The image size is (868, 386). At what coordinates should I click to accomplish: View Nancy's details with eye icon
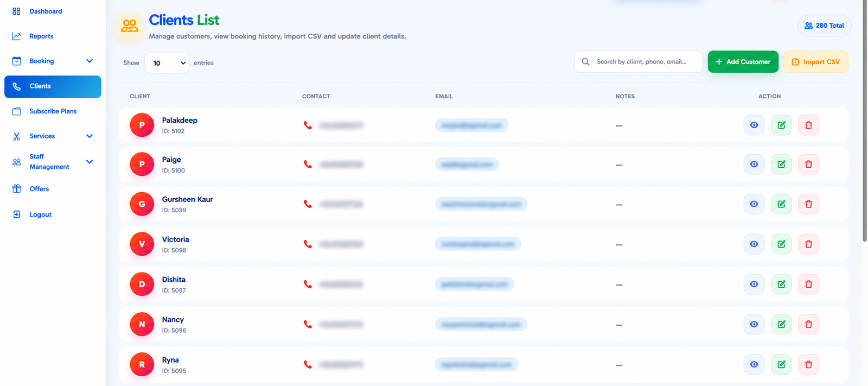click(754, 324)
